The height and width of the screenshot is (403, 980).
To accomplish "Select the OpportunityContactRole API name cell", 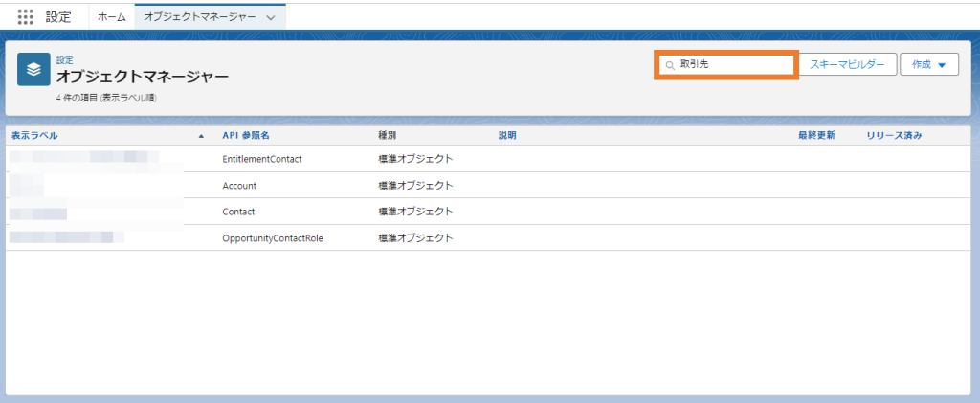I will coord(273,238).
